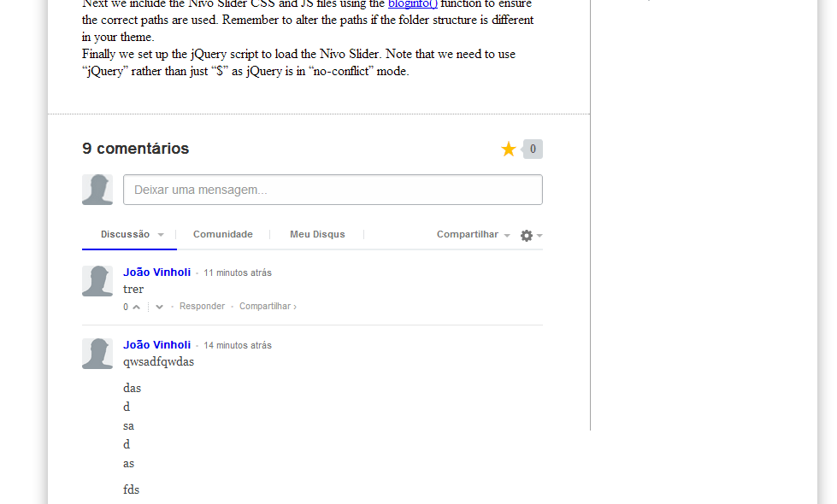
Task: Expand the Discussão sort dropdown
Action: [129, 234]
